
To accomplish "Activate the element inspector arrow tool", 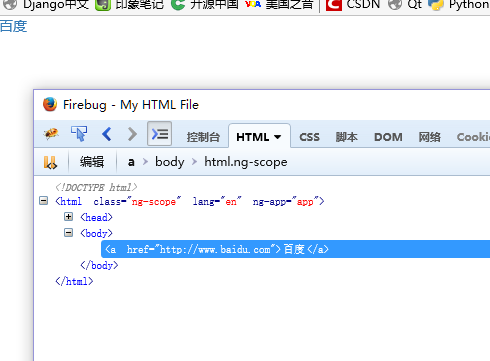I will [79, 134].
